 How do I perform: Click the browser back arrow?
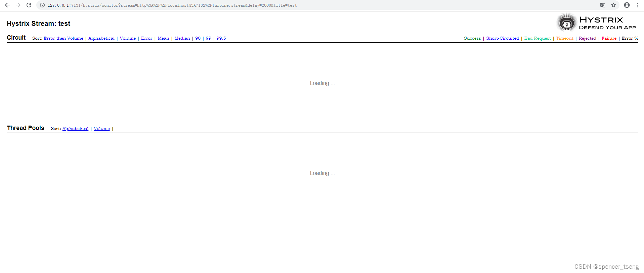pos(7,5)
